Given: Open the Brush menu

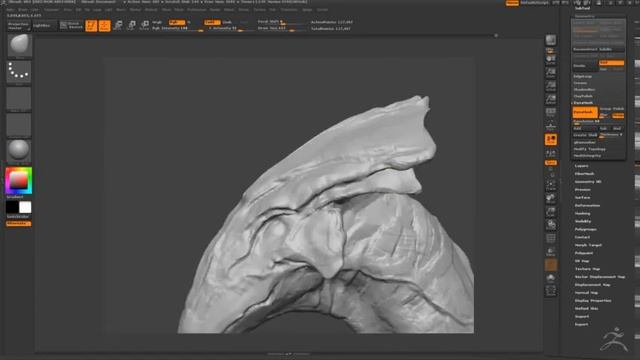Looking at the screenshot, I should click(x=23, y=9).
